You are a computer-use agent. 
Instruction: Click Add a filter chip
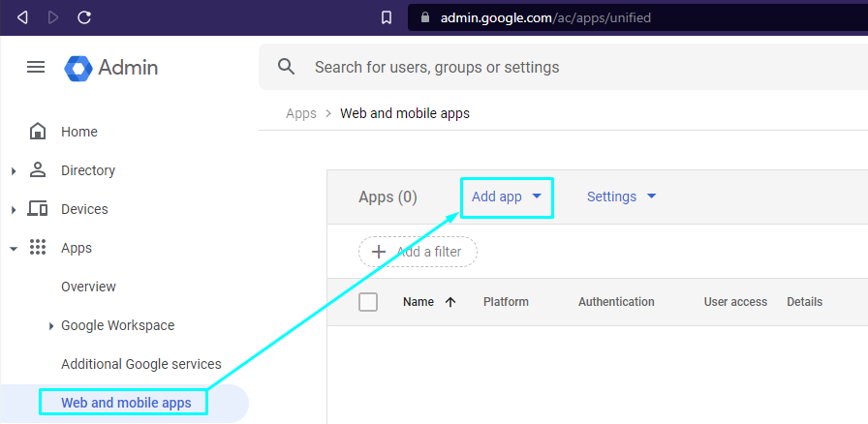tap(418, 252)
